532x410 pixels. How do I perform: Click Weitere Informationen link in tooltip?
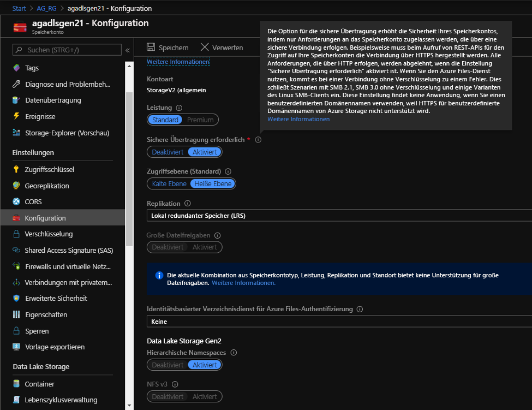[298, 119]
